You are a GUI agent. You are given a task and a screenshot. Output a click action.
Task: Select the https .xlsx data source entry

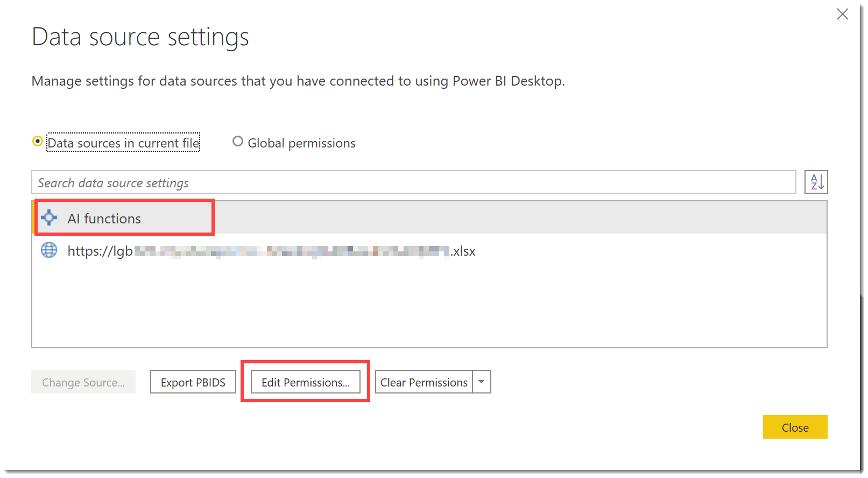[271, 251]
